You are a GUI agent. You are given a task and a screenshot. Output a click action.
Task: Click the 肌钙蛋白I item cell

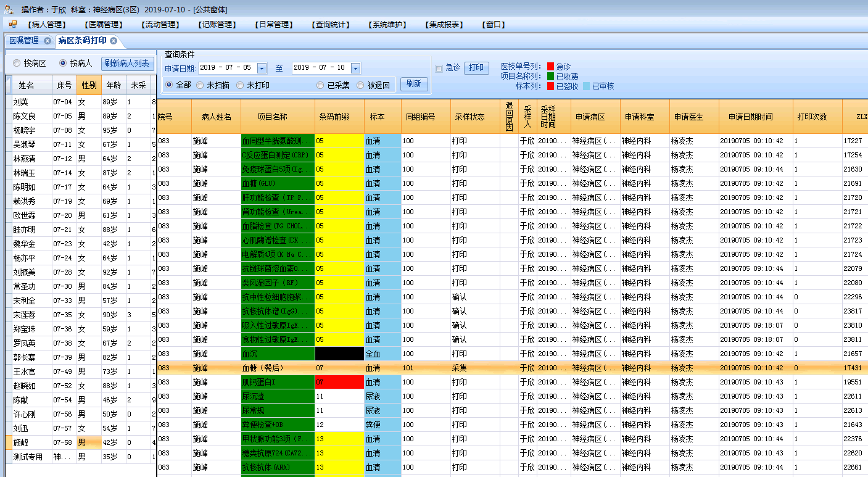click(x=278, y=382)
